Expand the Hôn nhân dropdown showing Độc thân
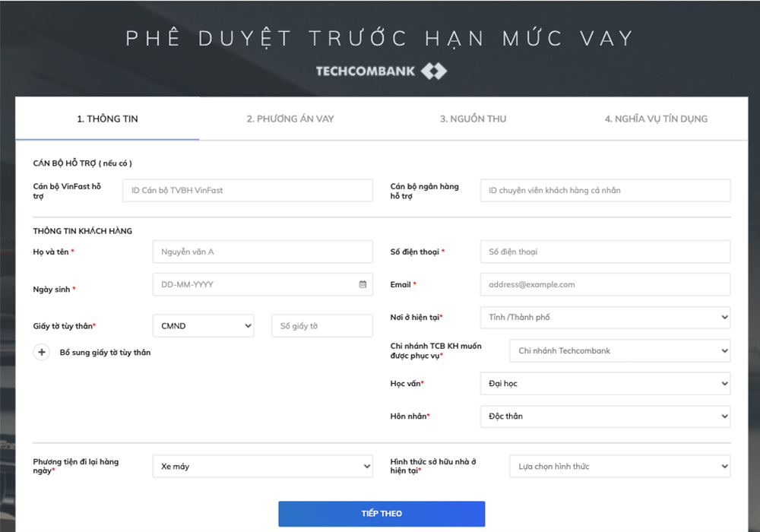The width and height of the screenshot is (760, 532). click(x=606, y=416)
